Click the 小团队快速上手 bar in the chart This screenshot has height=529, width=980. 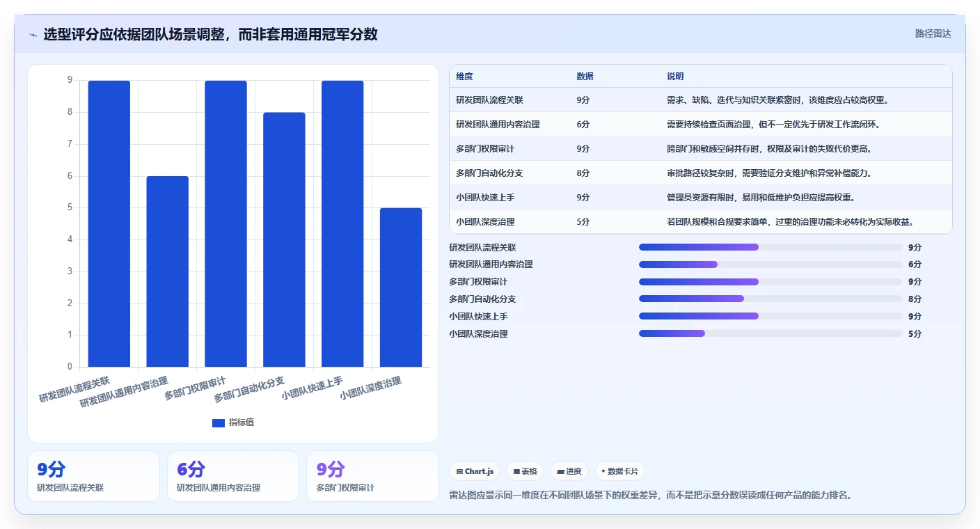click(342, 223)
